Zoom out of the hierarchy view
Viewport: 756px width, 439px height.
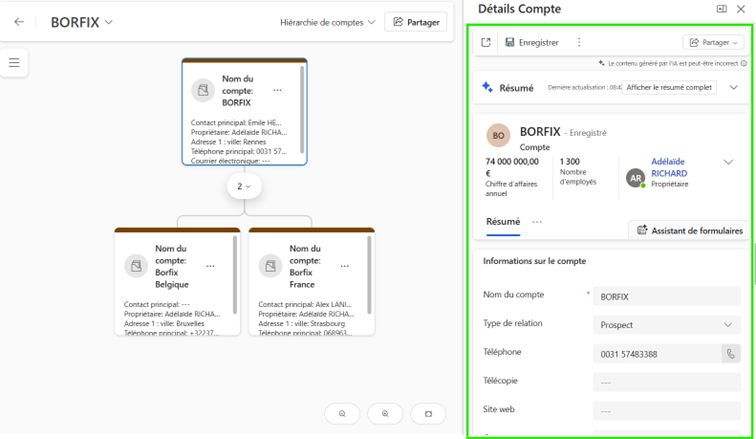point(342,413)
